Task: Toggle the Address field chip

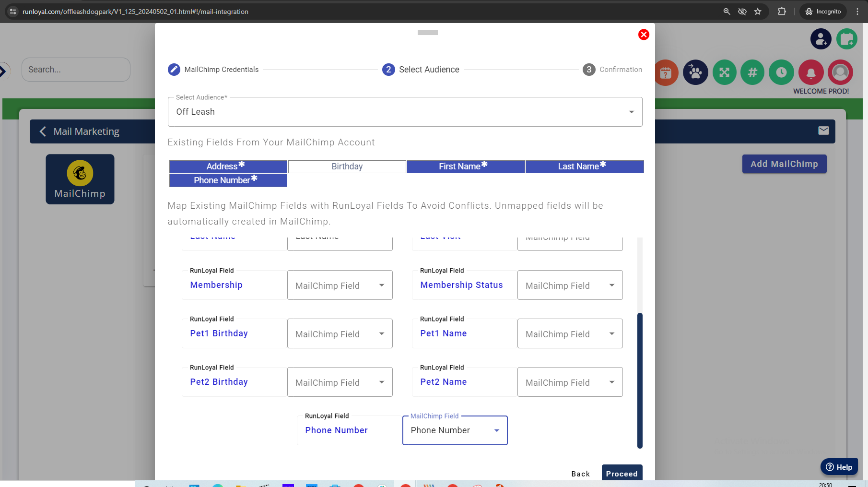Action: (x=228, y=166)
